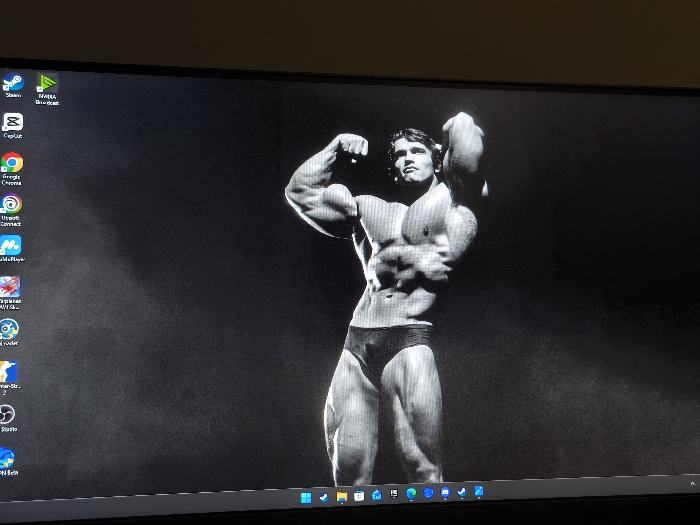Viewport: 700px width, 525px height.
Task: Launch MuMuPlayer desktop shortcut
Action: (x=11, y=248)
